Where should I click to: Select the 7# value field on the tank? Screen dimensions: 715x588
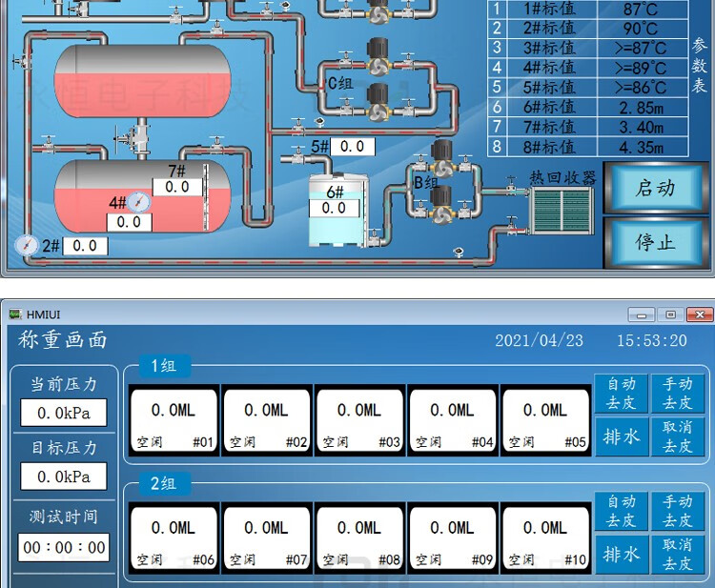(177, 187)
